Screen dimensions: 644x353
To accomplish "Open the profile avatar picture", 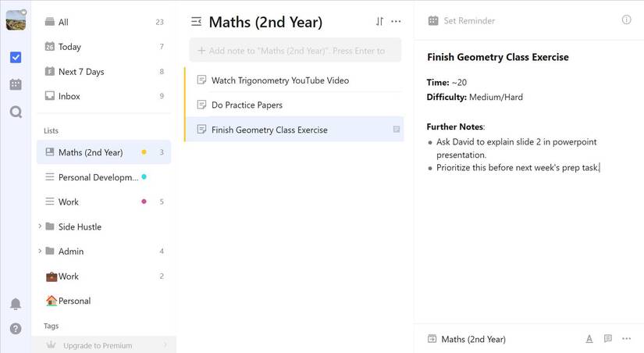I will coord(16,20).
